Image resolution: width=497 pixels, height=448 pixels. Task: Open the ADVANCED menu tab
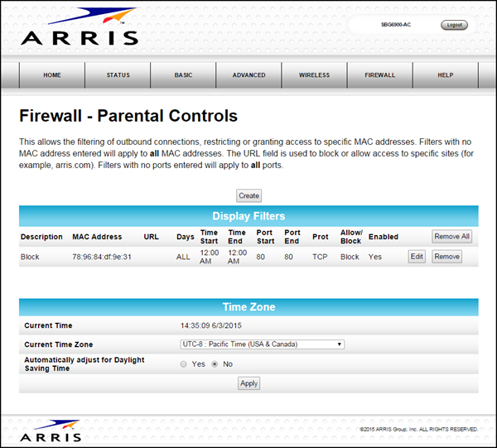[x=248, y=75]
